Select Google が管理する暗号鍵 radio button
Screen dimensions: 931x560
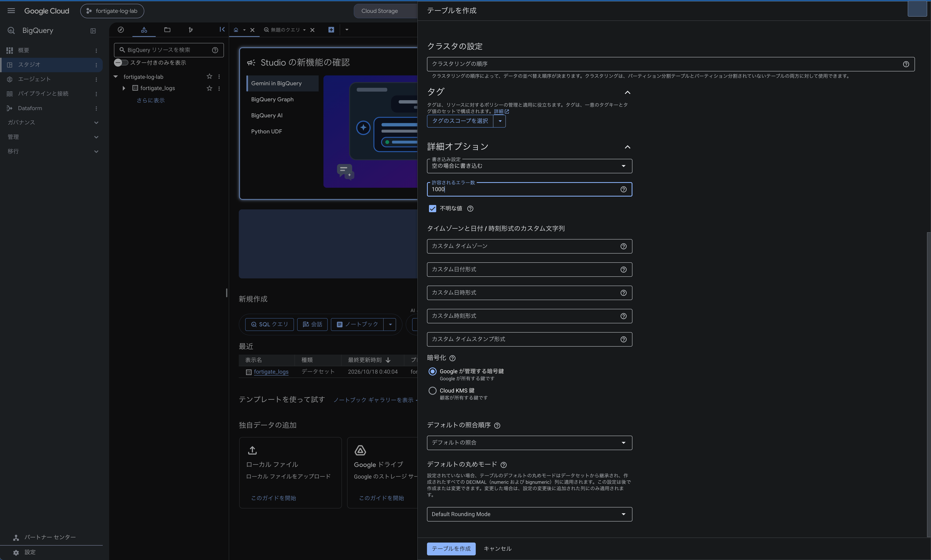click(x=432, y=372)
